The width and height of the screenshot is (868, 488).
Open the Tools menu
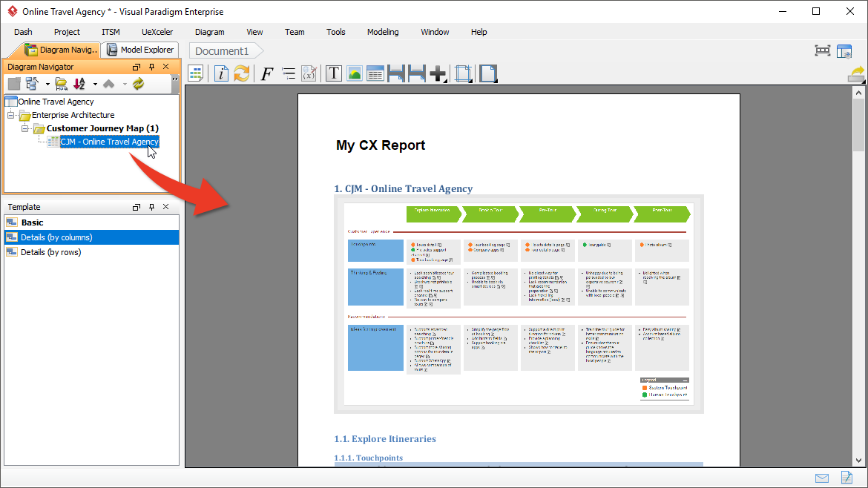pos(335,32)
